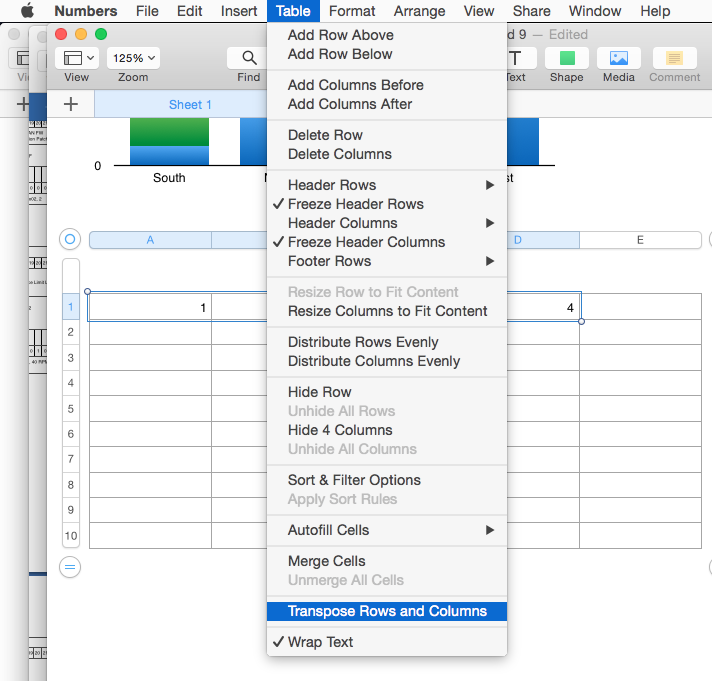Select row 5 header
The width and height of the screenshot is (712, 681).
(x=71, y=409)
